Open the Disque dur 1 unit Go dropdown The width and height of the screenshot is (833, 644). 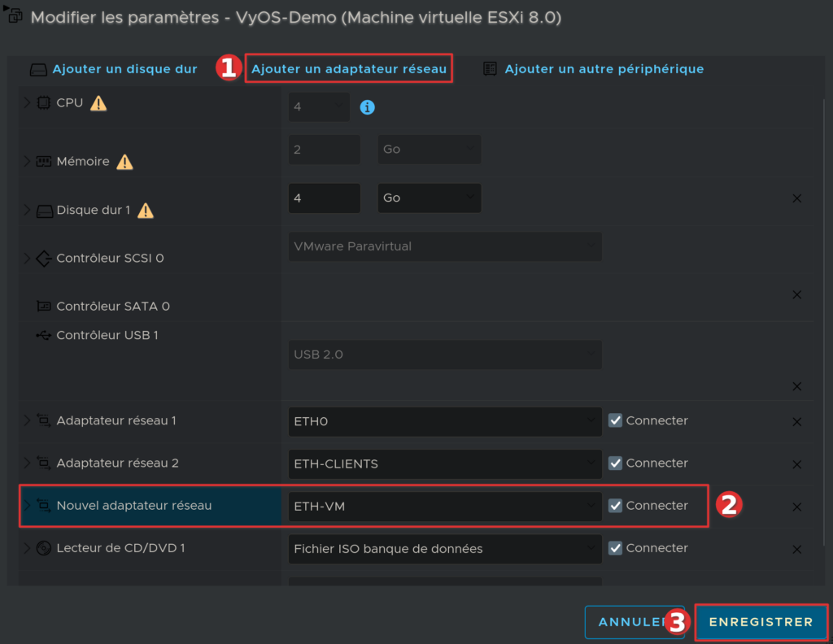[429, 198]
